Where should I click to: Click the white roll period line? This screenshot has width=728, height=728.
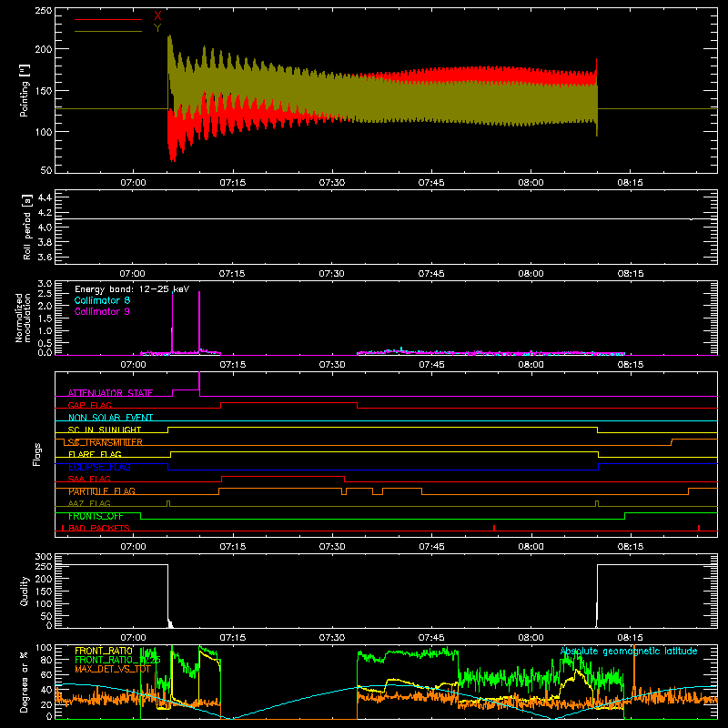point(386,218)
